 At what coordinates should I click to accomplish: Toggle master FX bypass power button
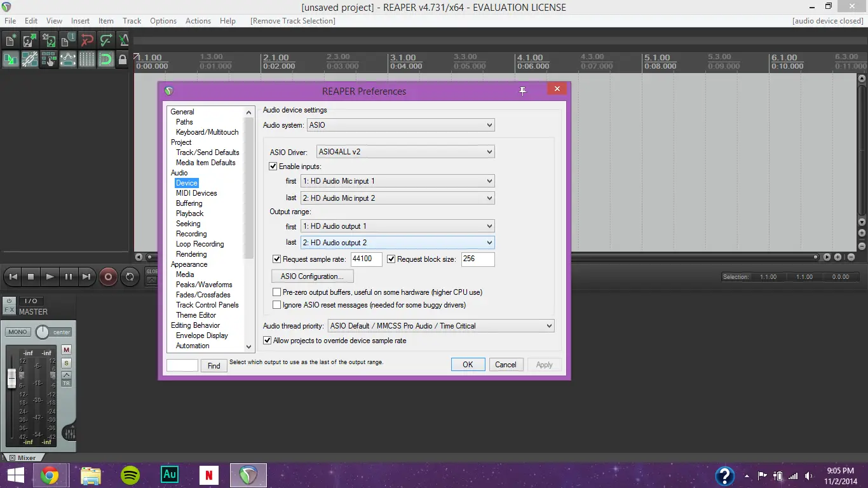(x=10, y=301)
